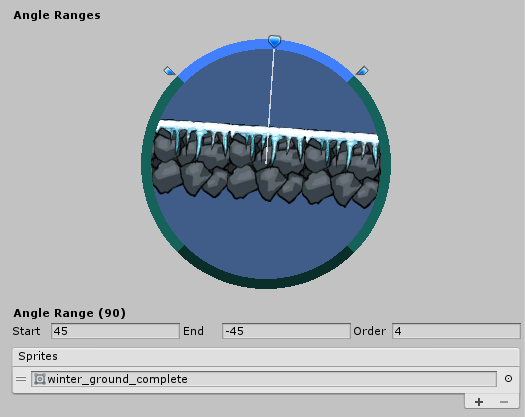This screenshot has height=417, width=525.
Task: Click the Order label
Action: [x=370, y=331]
